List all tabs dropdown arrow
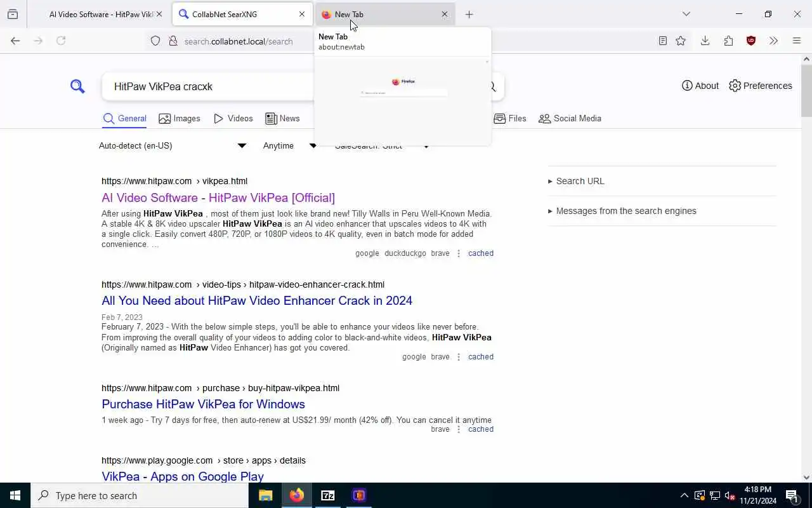 pos(686,14)
